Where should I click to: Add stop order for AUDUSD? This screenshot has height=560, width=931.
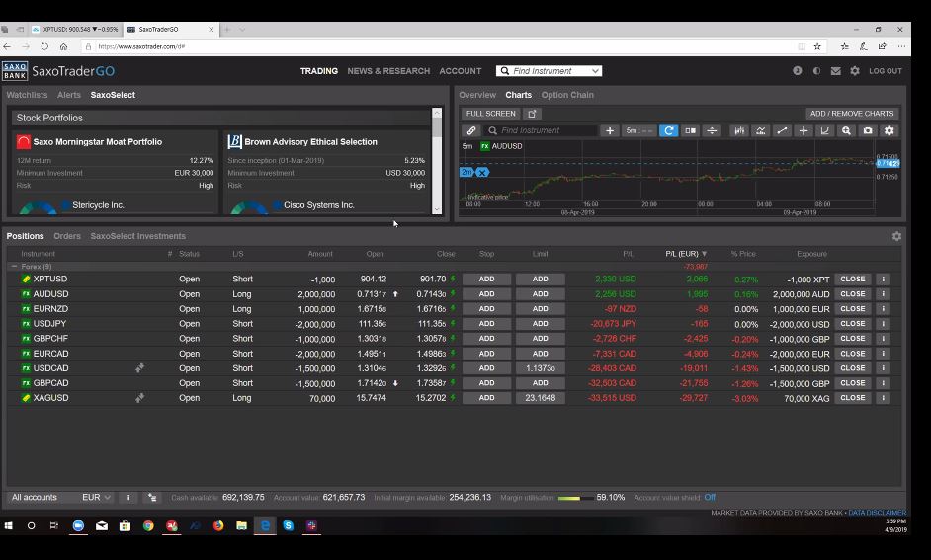coord(486,294)
